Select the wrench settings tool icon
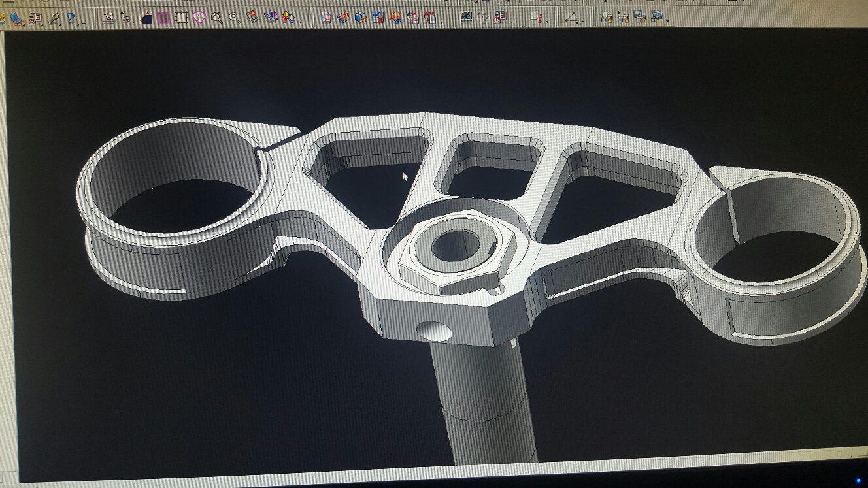Screen dimensions: 868x488 coord(54,19)
